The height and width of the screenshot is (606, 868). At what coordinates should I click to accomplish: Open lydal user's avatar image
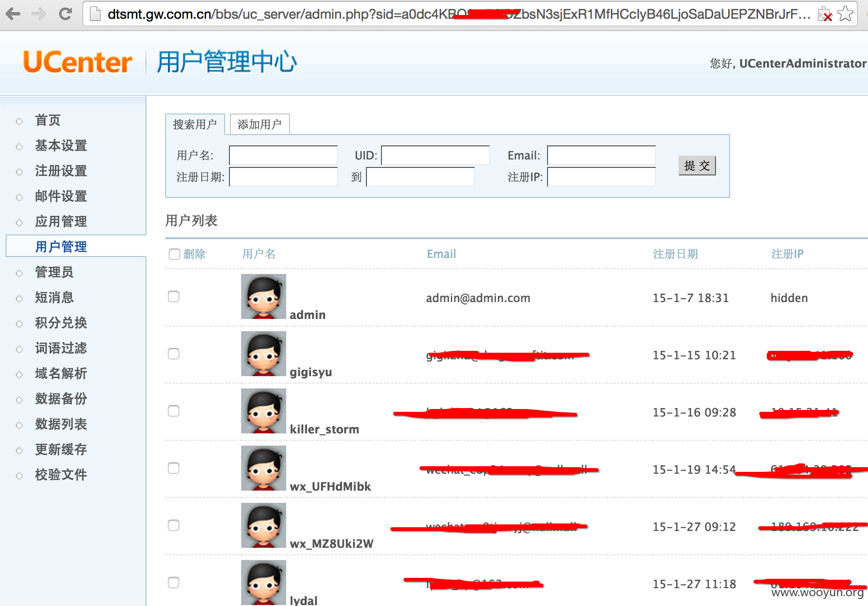(264, 583)
